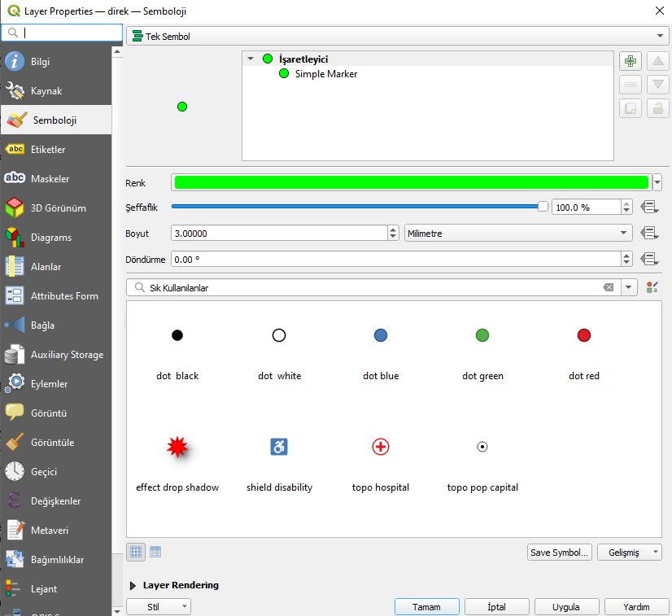The image size is (672, 616).
Task: Open data-defined override for Döndürme
Action: point(649,259)
